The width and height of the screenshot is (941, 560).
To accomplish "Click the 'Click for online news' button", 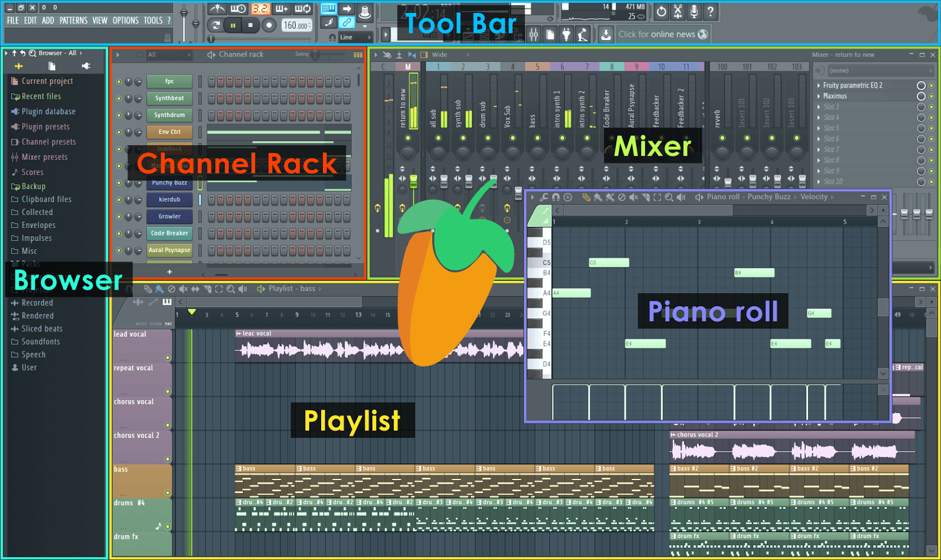I will pos(663,35).
